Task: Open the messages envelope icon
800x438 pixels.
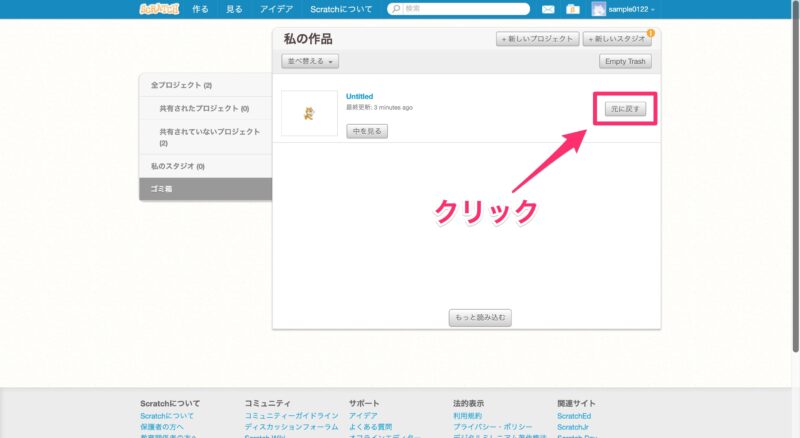Action: pyautogui.click(x=548, y=9)
